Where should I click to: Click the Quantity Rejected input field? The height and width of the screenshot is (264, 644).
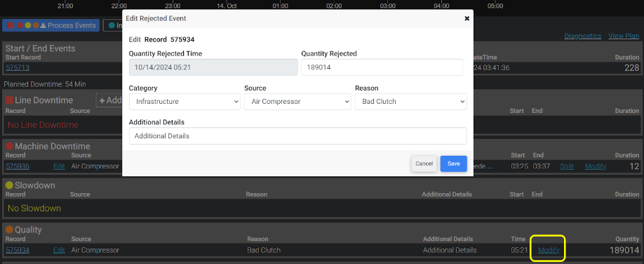coord(382,67)
